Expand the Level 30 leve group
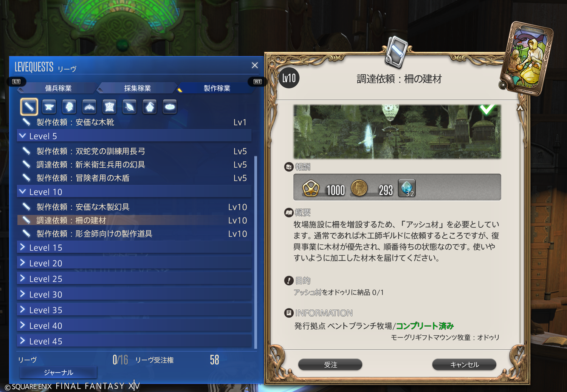 134,294
